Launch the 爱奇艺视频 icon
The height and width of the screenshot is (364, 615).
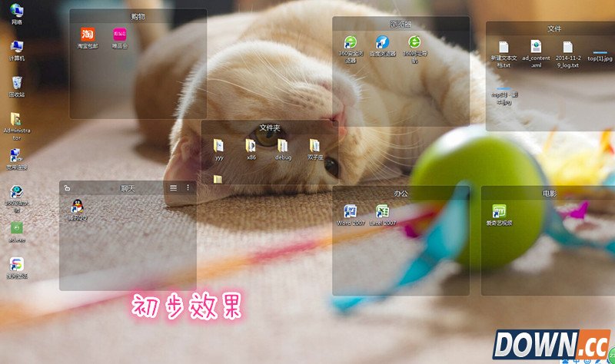[499, 211]
